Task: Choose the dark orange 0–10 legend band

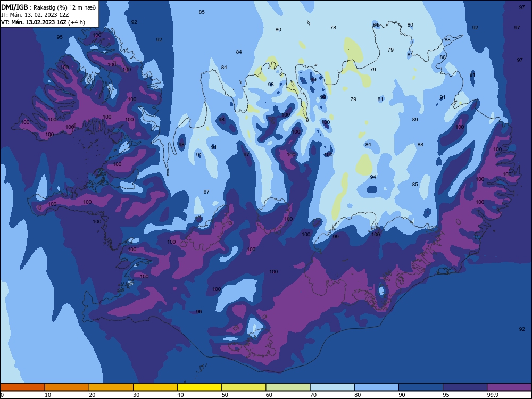Action: (22, 387)
